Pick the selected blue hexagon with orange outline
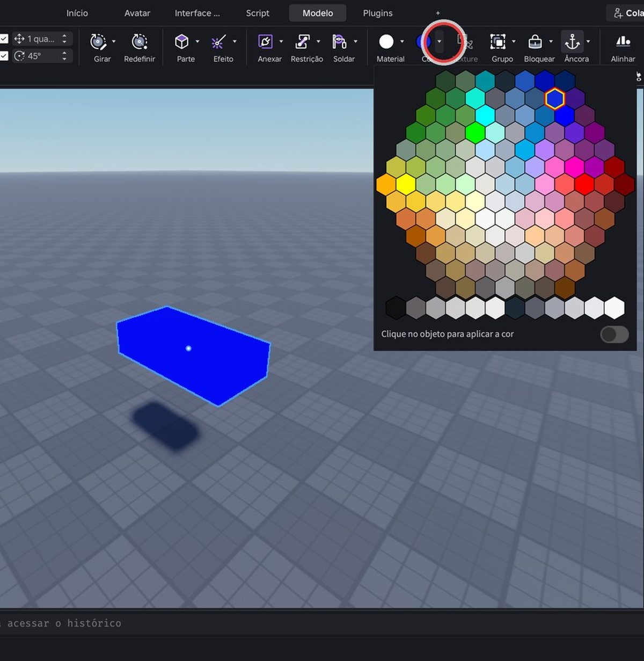Screen dimensions: 644x661 point(554,99)
